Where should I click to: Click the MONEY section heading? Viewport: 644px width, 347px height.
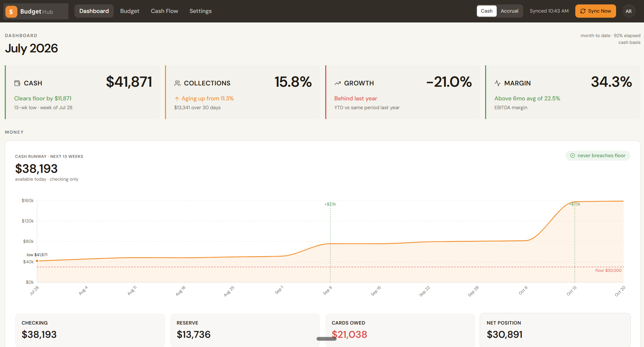tap(14, 132)
